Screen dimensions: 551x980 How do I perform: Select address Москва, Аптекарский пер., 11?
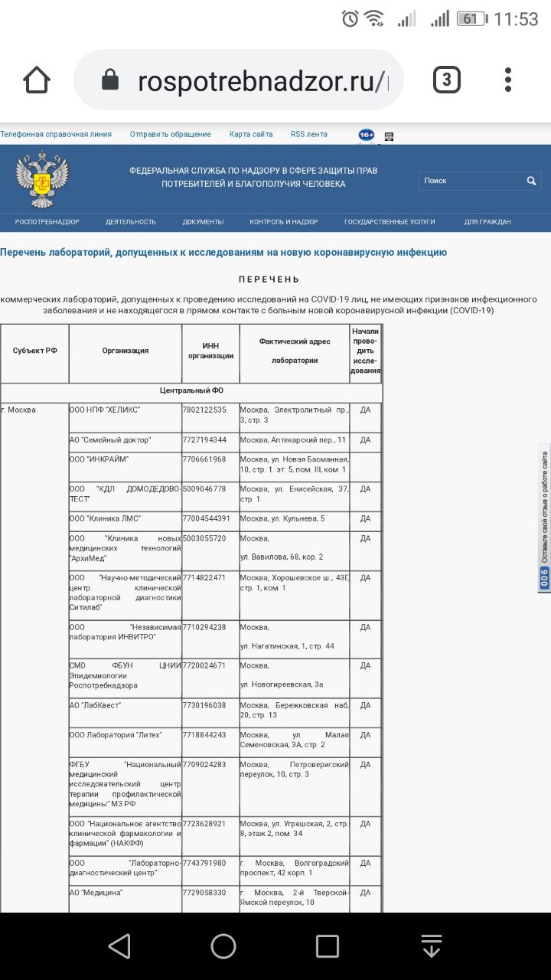point(295,443)
